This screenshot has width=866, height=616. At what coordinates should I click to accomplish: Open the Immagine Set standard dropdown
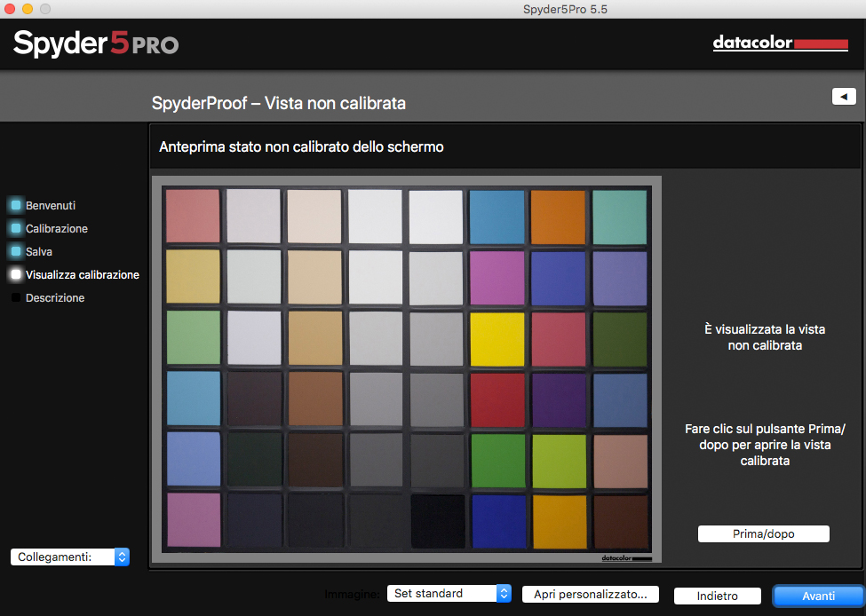point(449,594)
